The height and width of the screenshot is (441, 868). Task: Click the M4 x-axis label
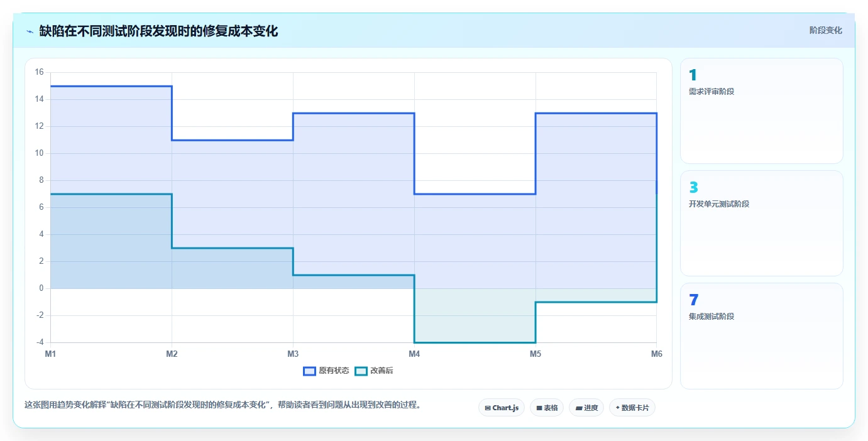tap(414, 354)
